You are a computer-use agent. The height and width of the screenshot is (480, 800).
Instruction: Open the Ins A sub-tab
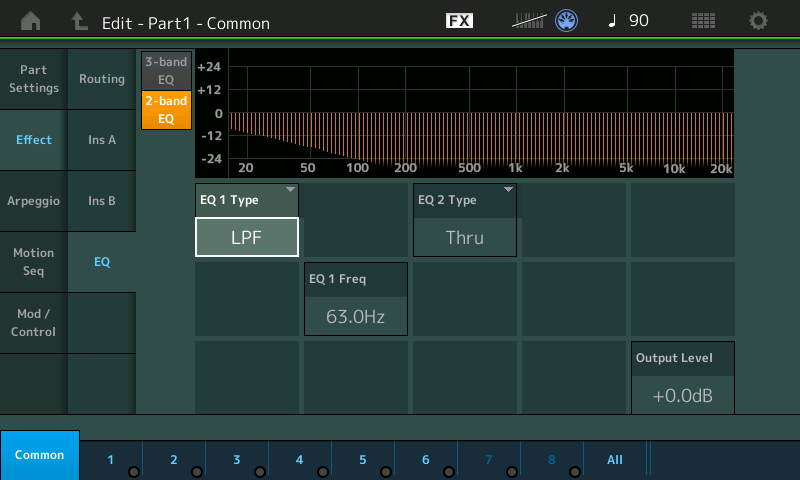[x=102, y=140]
